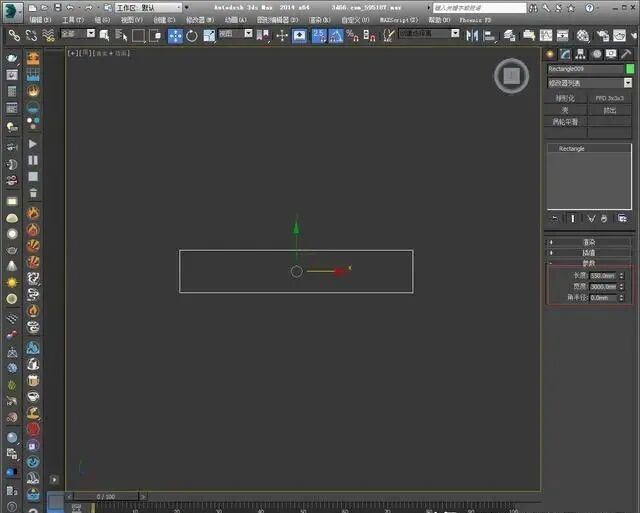Open the Rectangle009 object color swatch
The image size is (640, 513).
coord(630,69)
